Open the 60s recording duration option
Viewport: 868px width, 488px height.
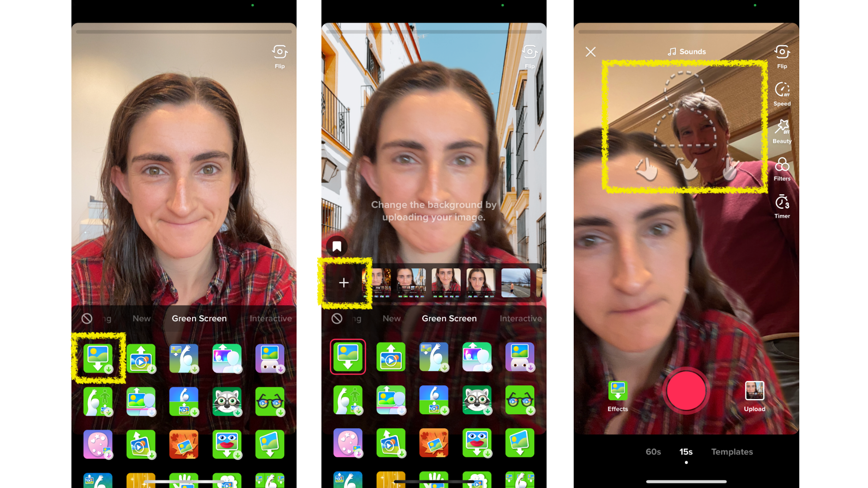tap(653, 452)
